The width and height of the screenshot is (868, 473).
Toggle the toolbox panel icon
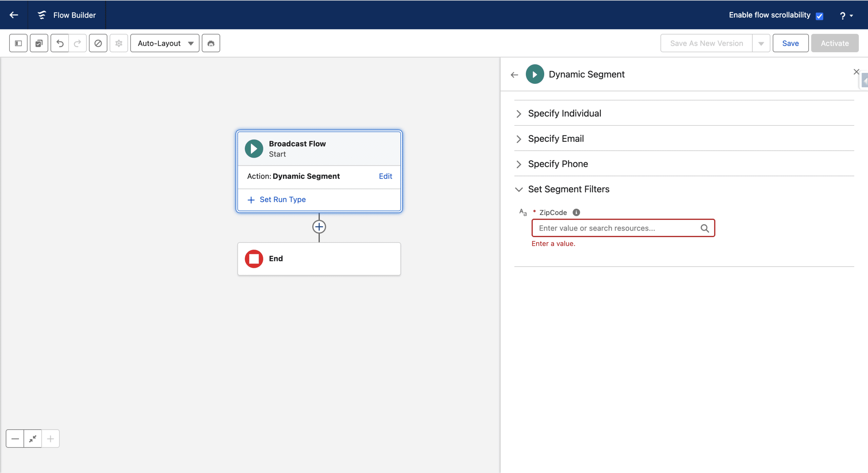coord(18,43)
